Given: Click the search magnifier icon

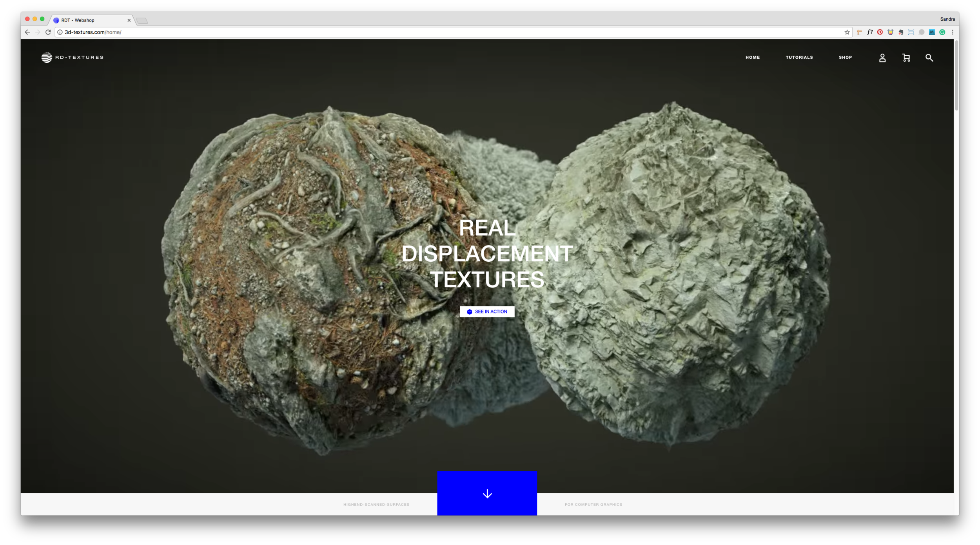Looking at the screenshot, I should (x=929, y=58).
